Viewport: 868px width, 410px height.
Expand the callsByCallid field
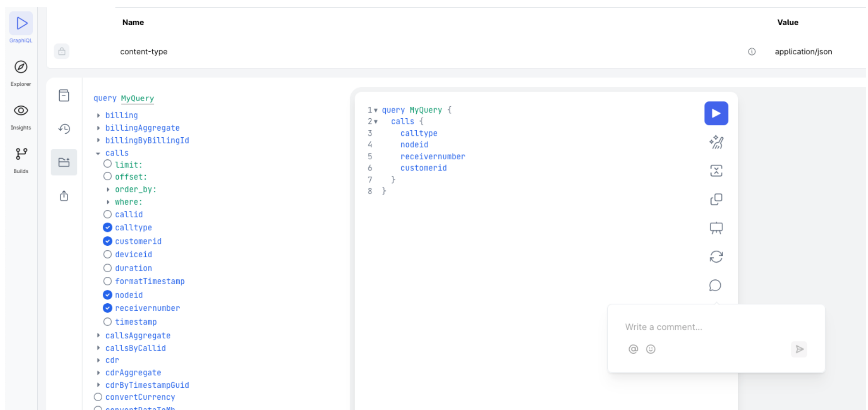(x=98, y=348)
